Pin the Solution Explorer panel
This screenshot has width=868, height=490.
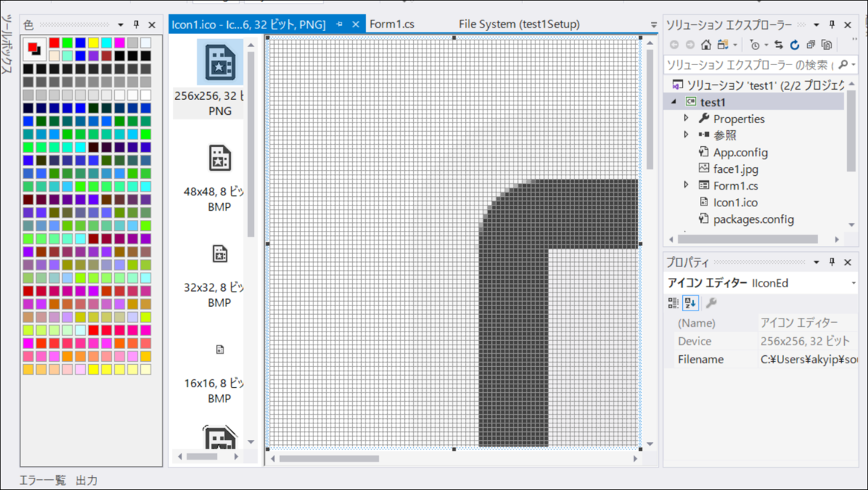(x=832, y=25)
